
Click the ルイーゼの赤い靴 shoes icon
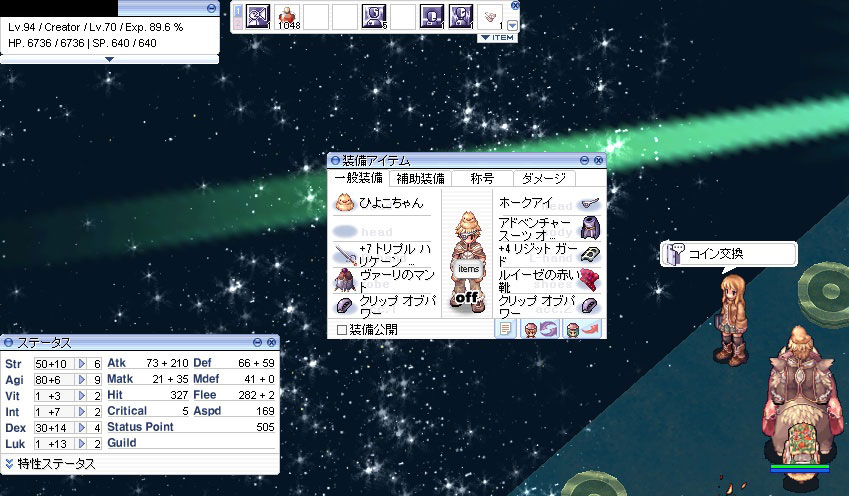(x=590, y=279)
